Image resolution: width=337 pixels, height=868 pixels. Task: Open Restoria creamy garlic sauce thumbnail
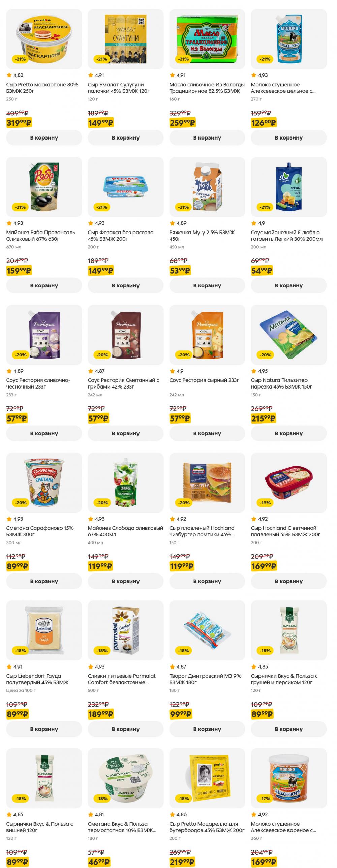44,335
